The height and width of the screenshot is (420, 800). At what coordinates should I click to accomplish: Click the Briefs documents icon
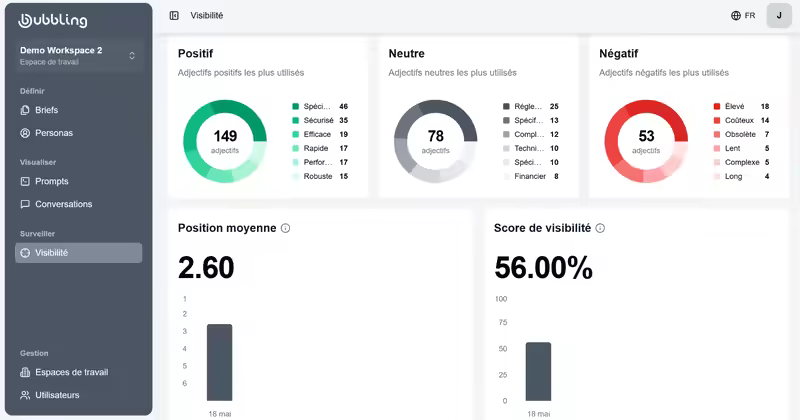[x=25, y=110]
